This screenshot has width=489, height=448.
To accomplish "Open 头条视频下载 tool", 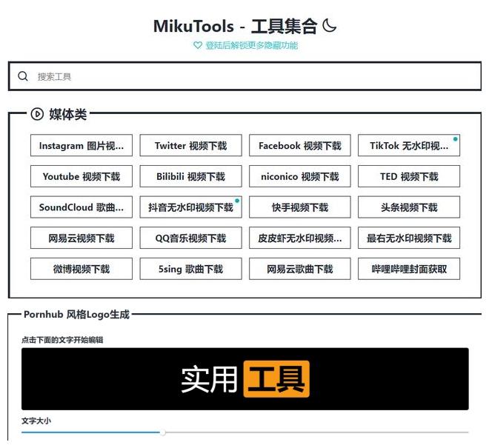I will [x=409, y=207].
